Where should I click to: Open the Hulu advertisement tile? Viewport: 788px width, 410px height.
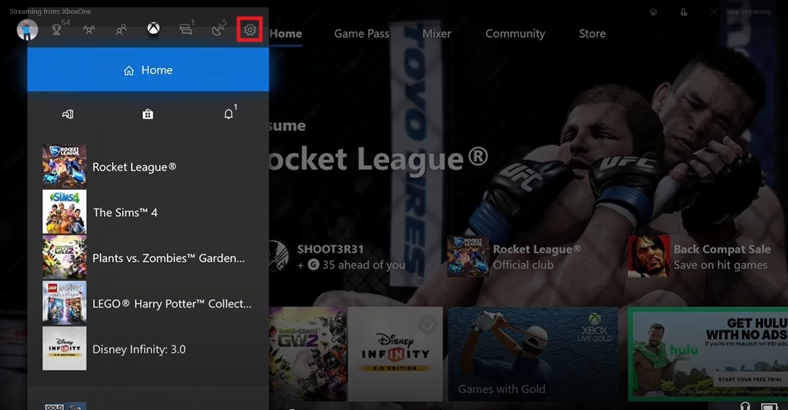pos(709,354)
